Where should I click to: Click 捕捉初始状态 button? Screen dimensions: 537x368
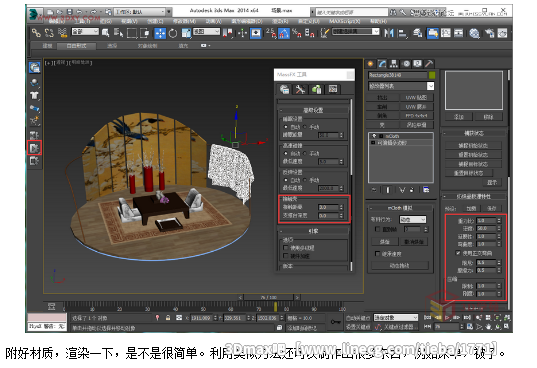point(473,145)
